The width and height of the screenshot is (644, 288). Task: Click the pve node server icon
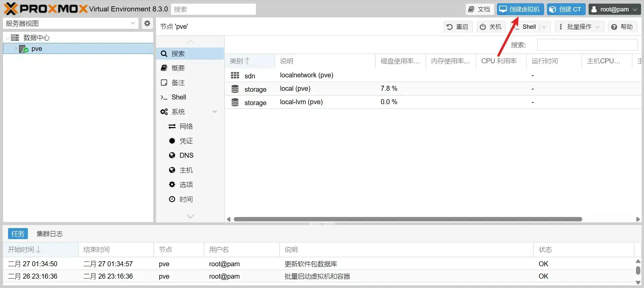click(23, 49)
